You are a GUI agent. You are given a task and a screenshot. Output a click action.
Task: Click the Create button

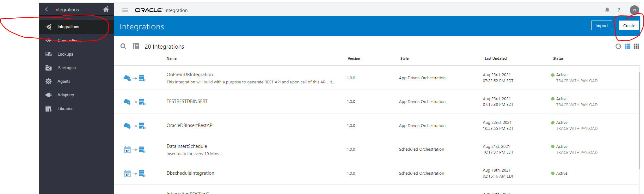pos(629,26)
